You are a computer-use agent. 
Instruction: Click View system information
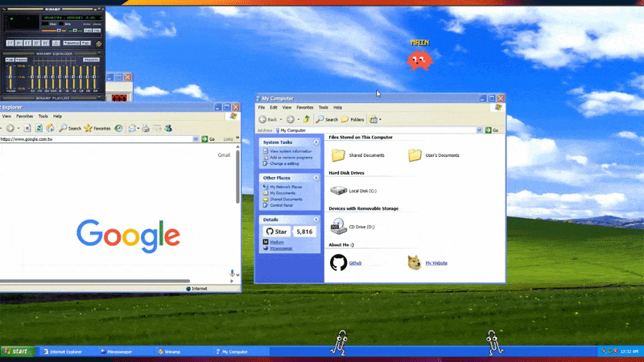291,151
